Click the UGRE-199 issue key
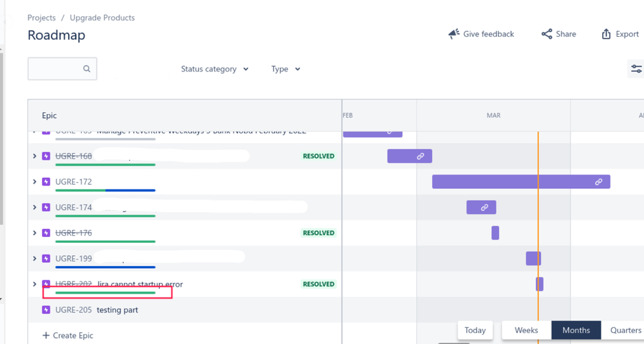The width and height of the screenshot is (644, 344). point(73,258)
